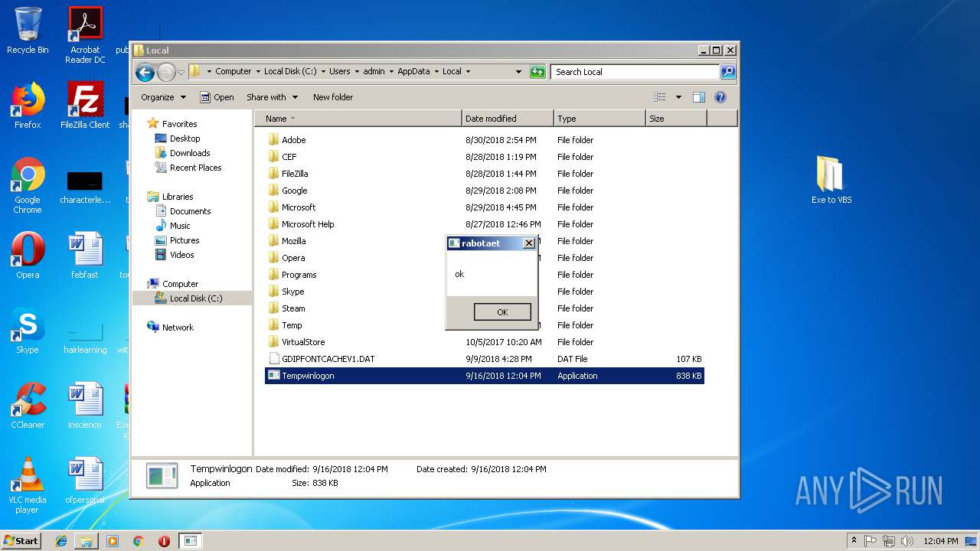
Task: Close the rabotaet message dialog
Action: click(528, 243)
